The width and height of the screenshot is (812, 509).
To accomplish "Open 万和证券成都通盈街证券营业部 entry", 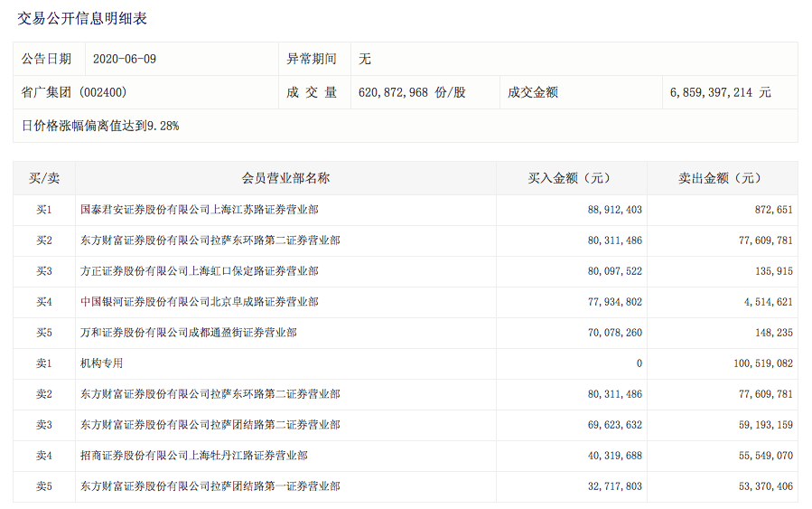I will [x=188, y=333].
